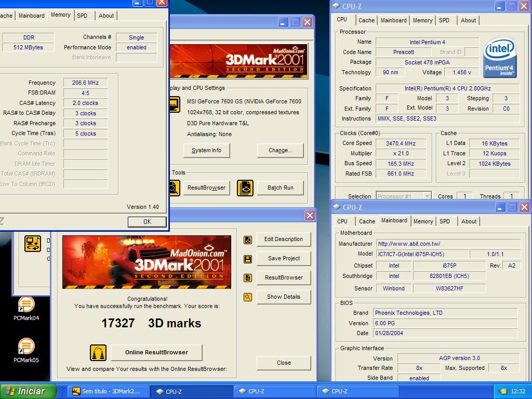Click the Save Project floppy icon

(248, 259)
